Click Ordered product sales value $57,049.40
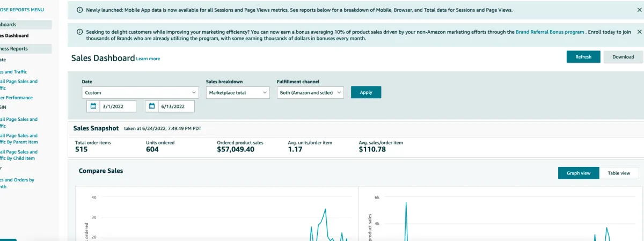 tap(236, 149)
